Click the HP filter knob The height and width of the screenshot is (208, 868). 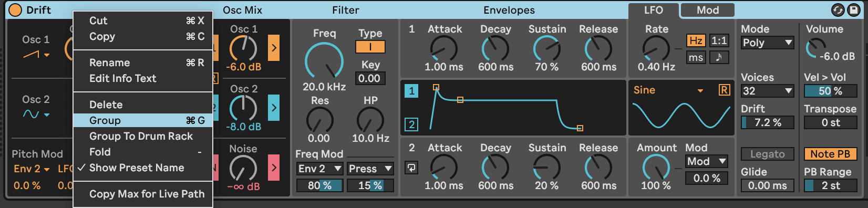pos(370,120)
